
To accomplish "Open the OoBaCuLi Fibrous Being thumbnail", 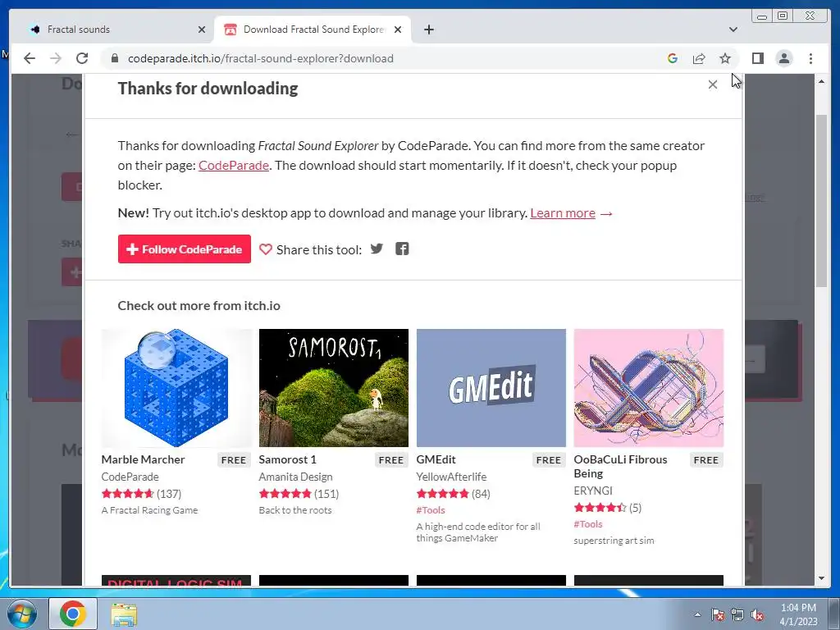I will point(648,388).
